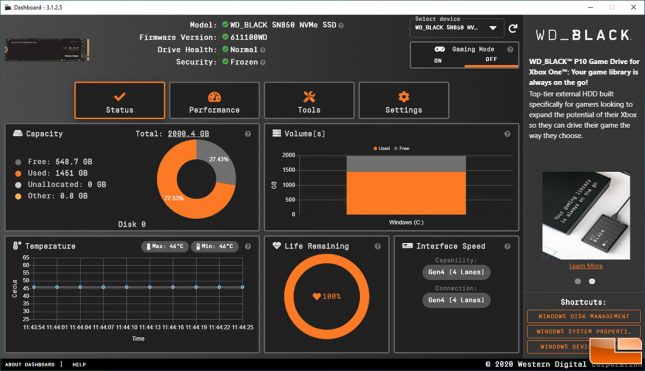The width and height of the screenshot is (645, 371).
Task: Open help icon next to Drive Health
Action: coord(262,50)
